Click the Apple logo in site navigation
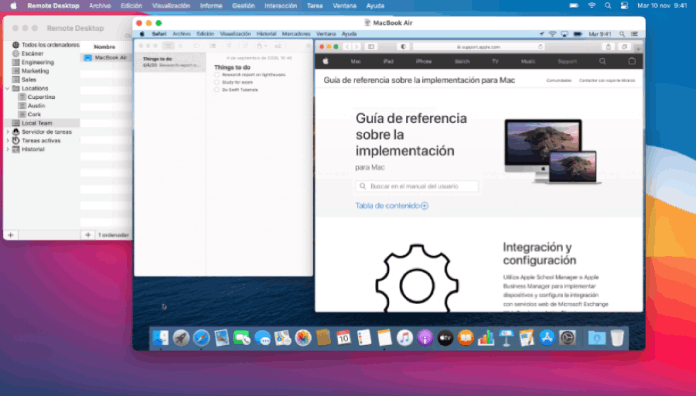 tap(325, 61)
